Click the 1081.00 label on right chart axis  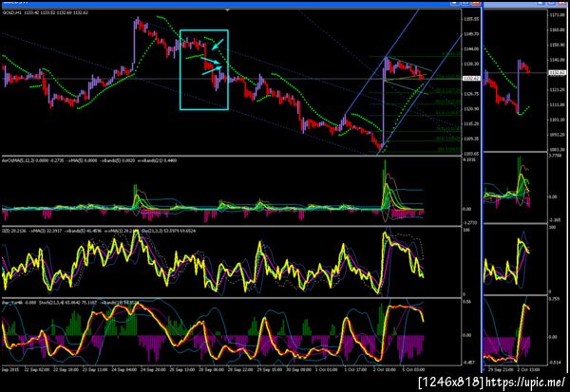pyautogui.click(x=558, y=149)
